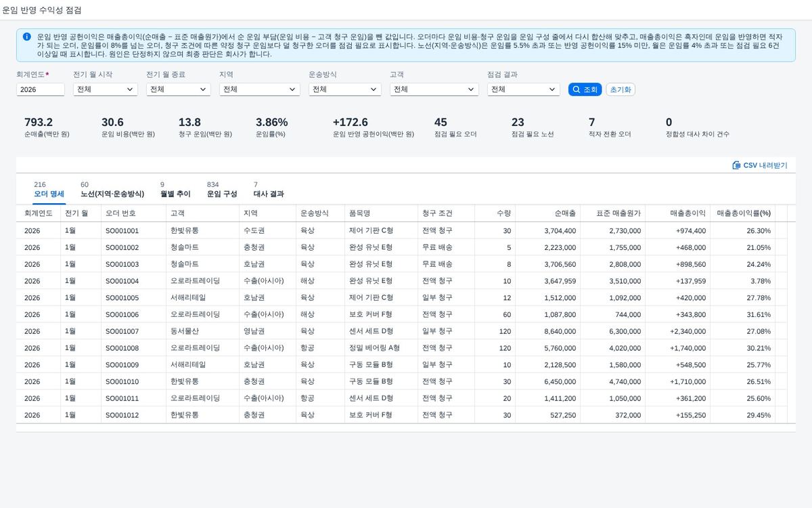The width and height of the screenshot is (812, 508).
Task: Expand the 점검 결과 dropdown
Action: point(523,89)
